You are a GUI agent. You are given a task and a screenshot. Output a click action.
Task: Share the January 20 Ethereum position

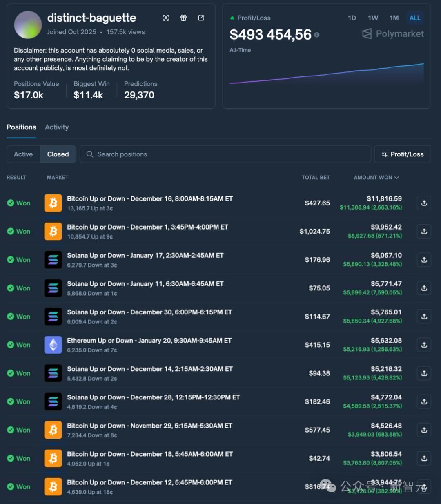(x=424, y=345)
